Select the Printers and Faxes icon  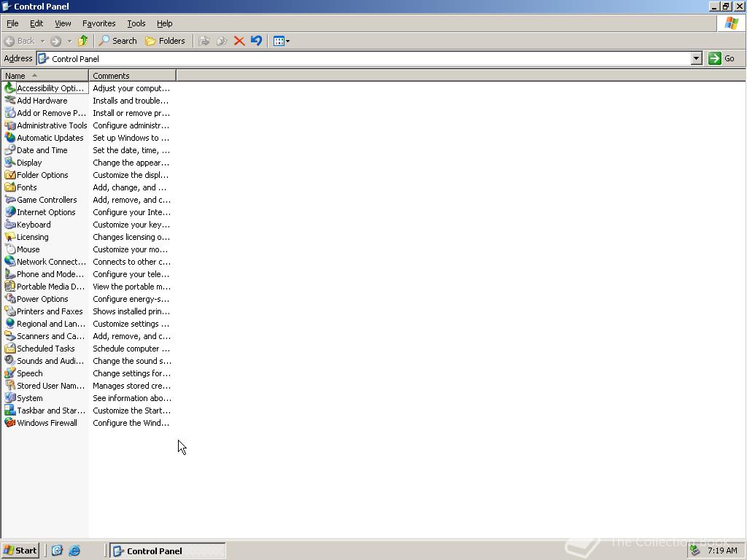coord(10,311)
